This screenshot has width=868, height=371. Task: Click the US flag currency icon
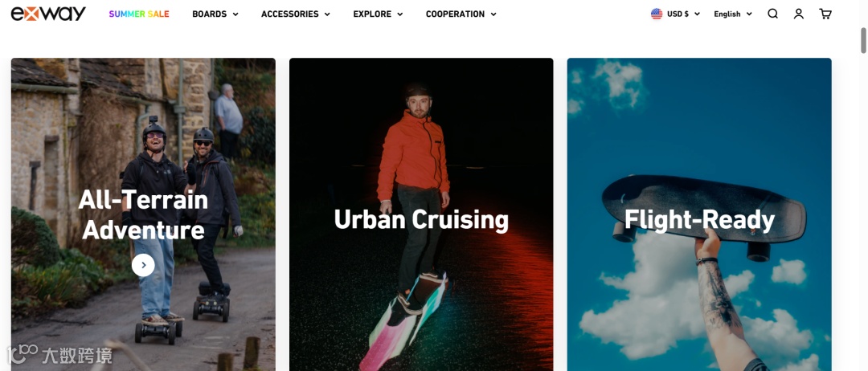click(x=657, y=14)
